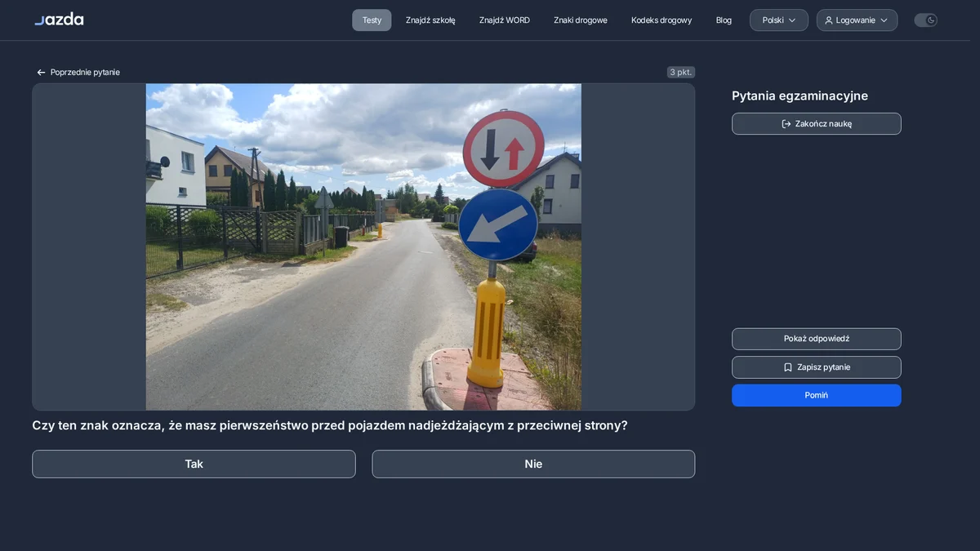Click the Poprzednie pytanie link text
This screenshot has width=980, height=551.
pos(85,73)
